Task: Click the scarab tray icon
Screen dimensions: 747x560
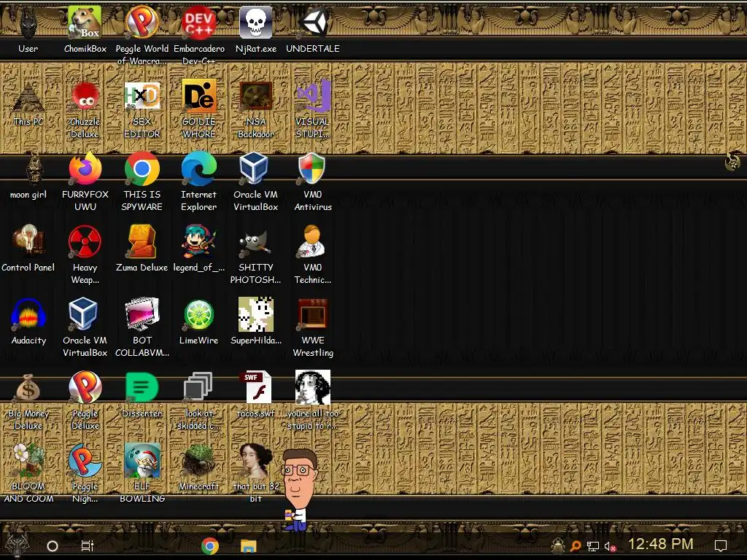Action: coord(557,546)
